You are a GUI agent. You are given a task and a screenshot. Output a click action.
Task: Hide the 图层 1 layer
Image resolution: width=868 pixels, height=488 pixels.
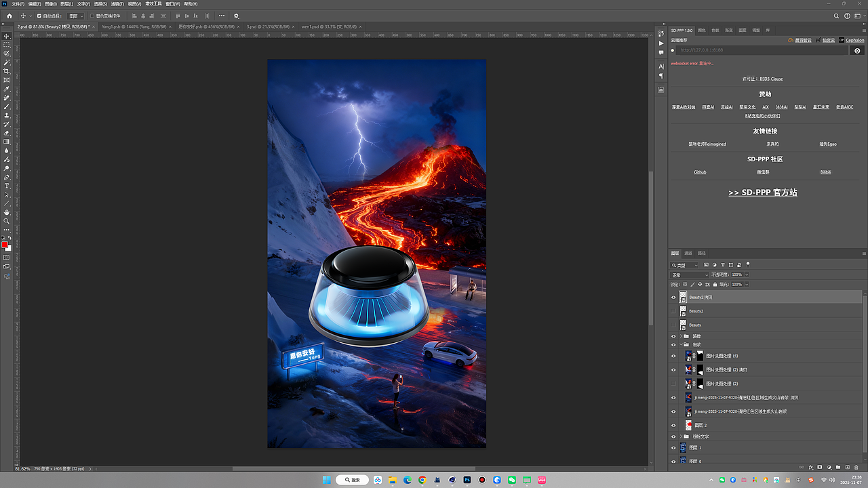coord(673,447)
